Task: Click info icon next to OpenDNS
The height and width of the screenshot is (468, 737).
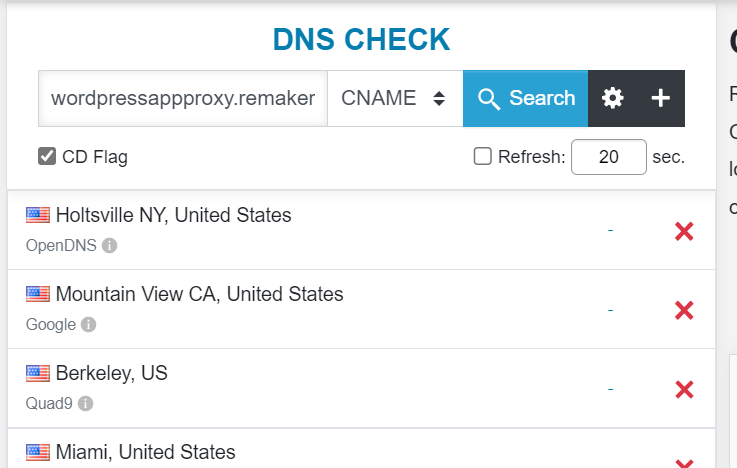Action: [x=110, y=245]
